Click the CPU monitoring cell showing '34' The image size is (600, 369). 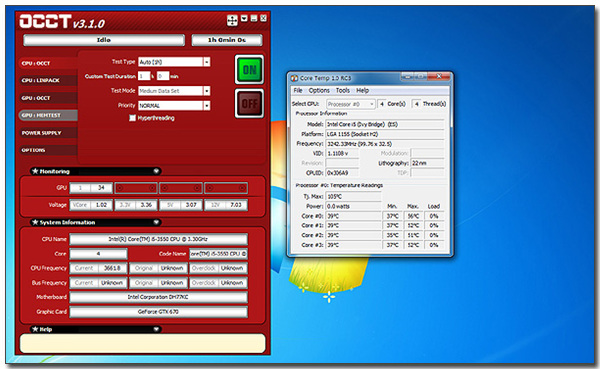pos(101,188)
